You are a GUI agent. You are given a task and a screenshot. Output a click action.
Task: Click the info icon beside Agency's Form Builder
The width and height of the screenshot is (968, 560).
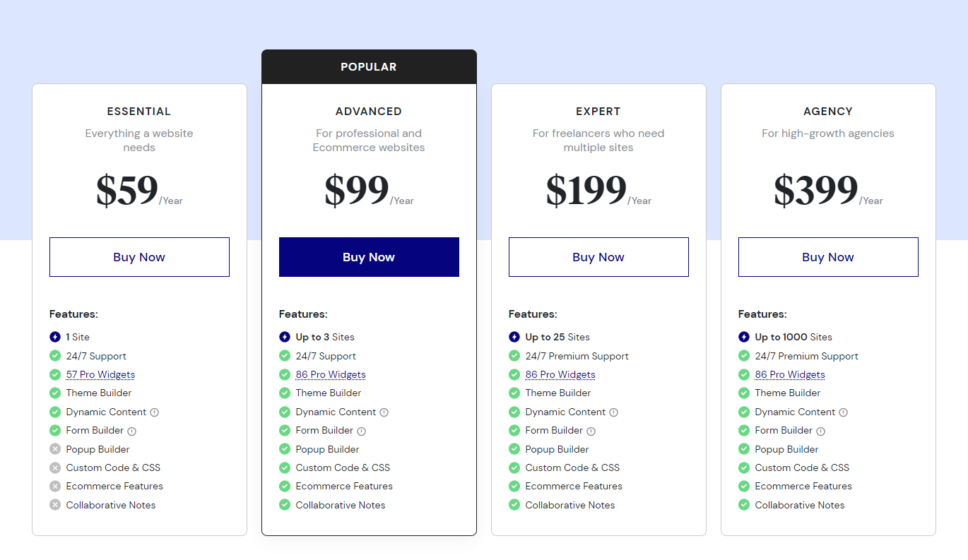pos(820,431)
